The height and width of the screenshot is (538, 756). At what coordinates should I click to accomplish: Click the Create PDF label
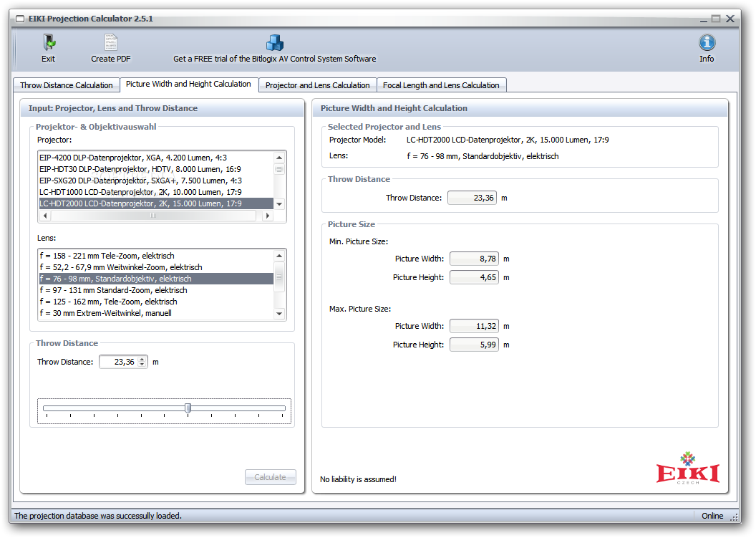(110, 58)
